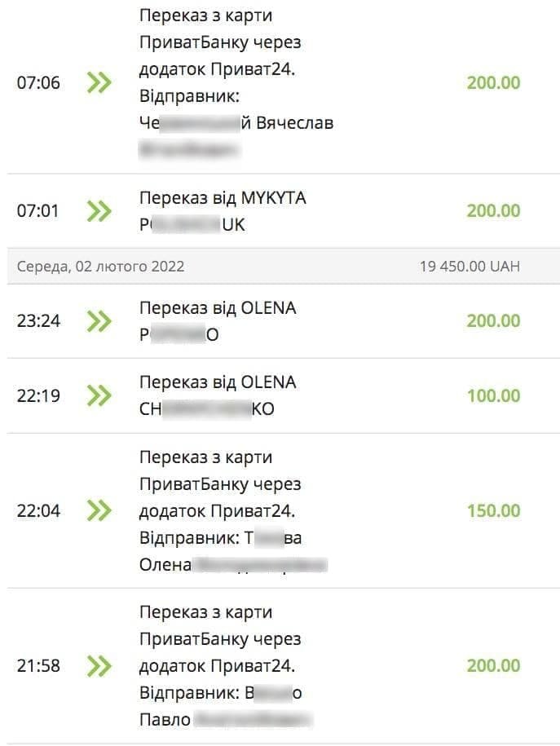Click the daily total 19 450.00 UAH
The height and width of the screenshot is (746, 560).
470,267
